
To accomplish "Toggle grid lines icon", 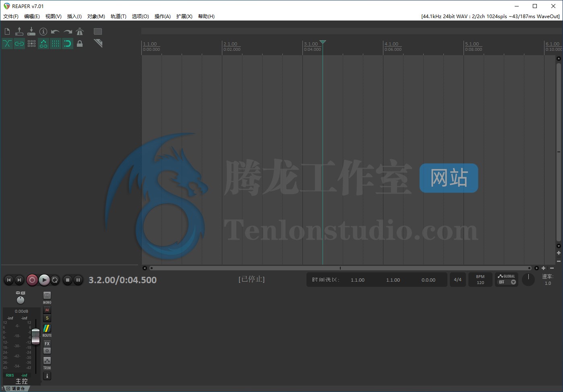I will click(x=56, y=44).
